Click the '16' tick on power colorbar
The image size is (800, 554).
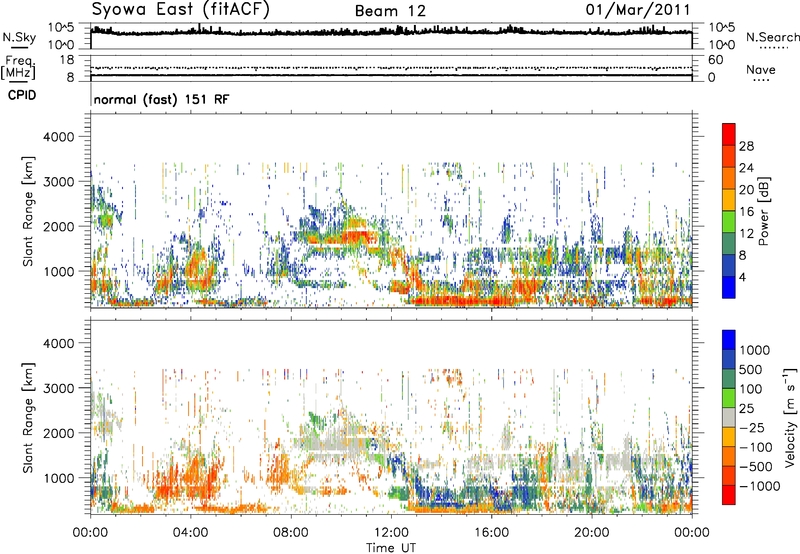pyautogui.click(x=746, y=212)
